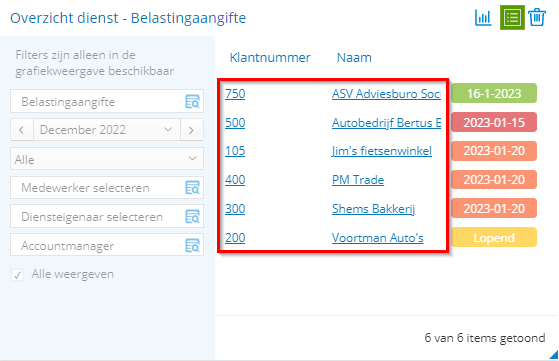Go to previous month using left arrow

click(21, 130)
